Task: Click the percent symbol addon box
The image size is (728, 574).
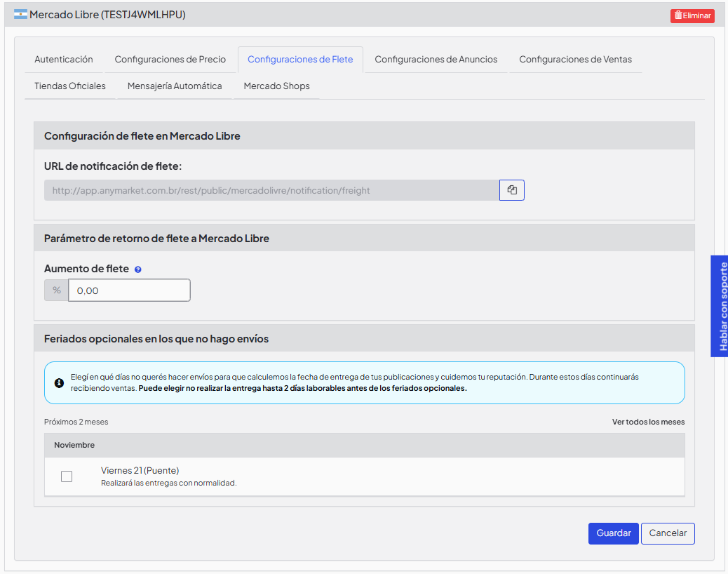Action: coord(56,291)
